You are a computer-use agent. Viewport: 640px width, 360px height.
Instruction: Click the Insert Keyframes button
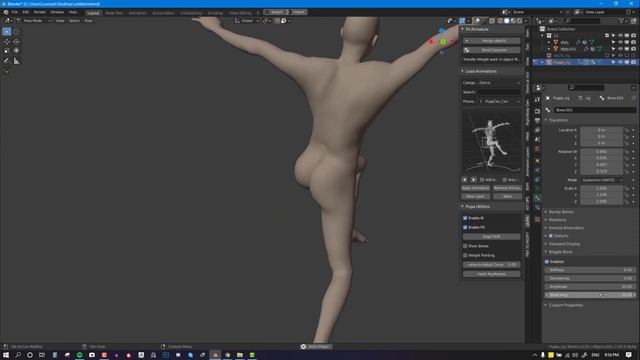tap(491, 274)
